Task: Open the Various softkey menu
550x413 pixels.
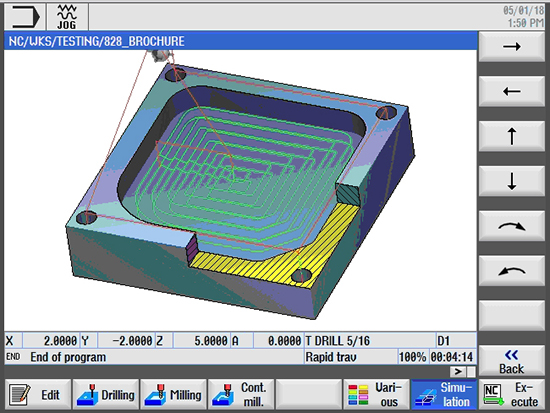Action: point(376,394)
